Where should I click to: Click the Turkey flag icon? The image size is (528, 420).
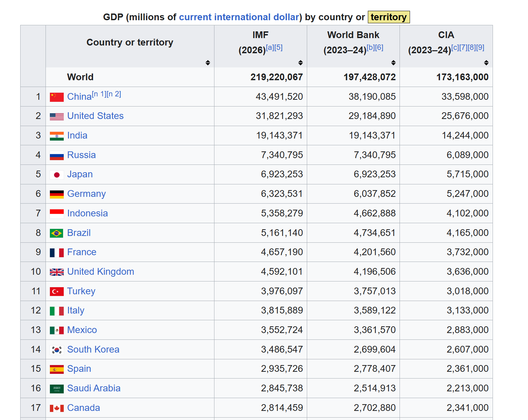(x=57, y=292)
